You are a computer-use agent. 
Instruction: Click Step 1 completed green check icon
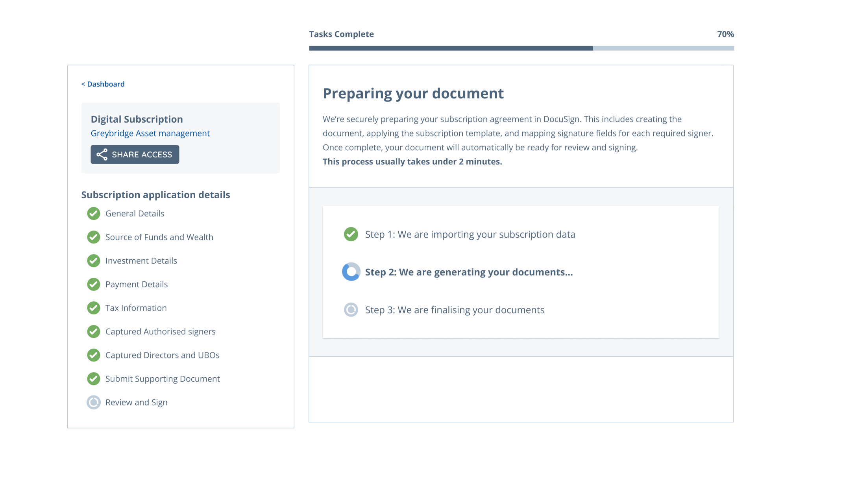pos(351,234)
